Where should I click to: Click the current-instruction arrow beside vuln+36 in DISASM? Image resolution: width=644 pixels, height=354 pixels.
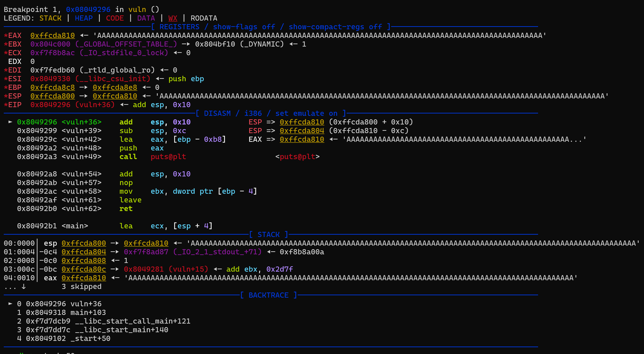tap(10, 122)
